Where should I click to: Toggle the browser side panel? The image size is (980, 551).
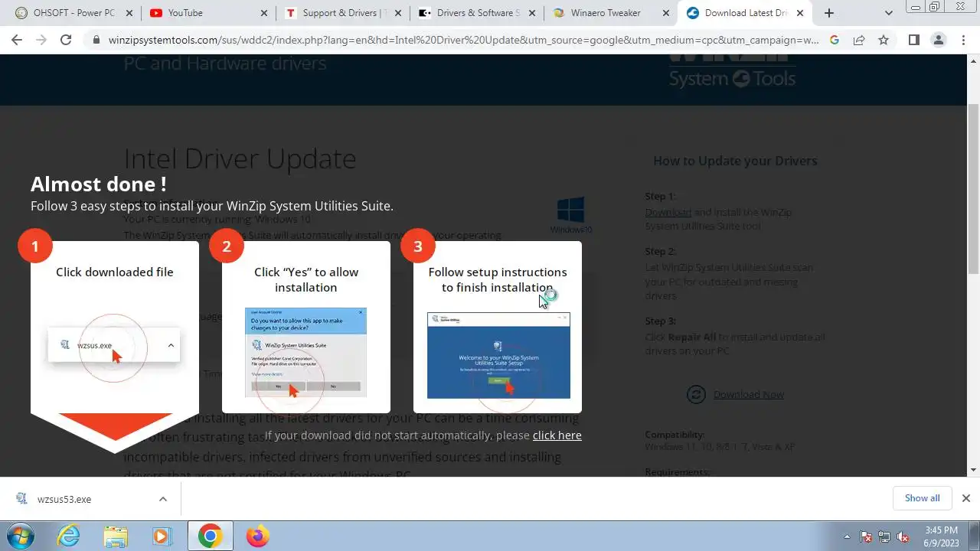coord(913,41)
